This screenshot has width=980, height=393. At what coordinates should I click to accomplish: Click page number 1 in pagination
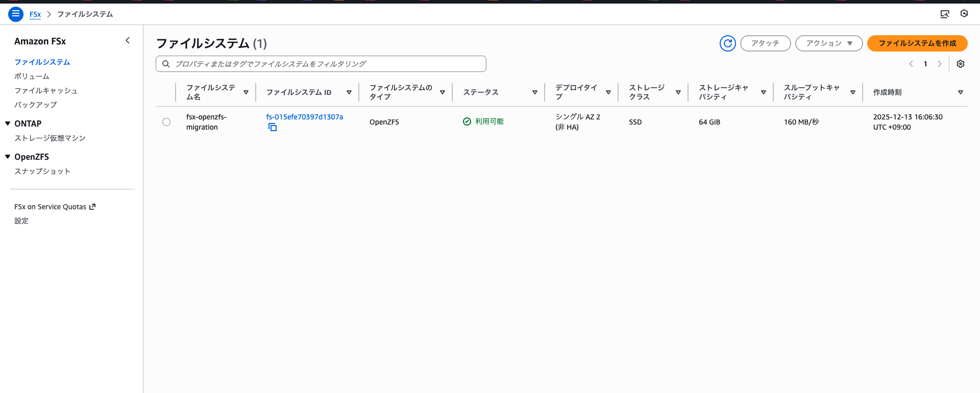(925, 64)
